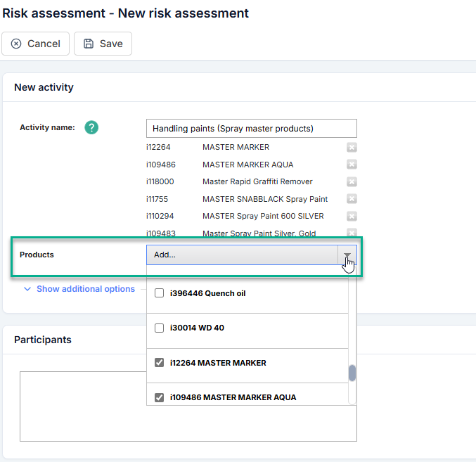
Task: Click the Activity name input field
Action: point(251,129)
